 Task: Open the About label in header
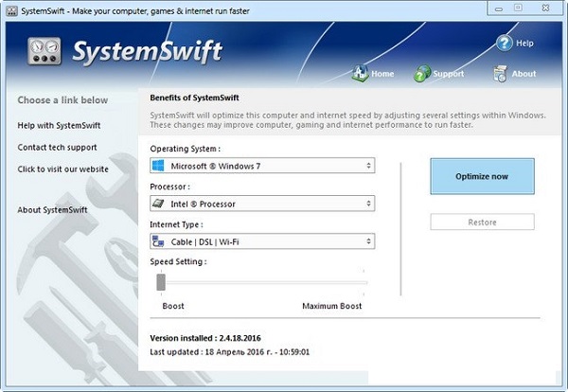point(524,74)
